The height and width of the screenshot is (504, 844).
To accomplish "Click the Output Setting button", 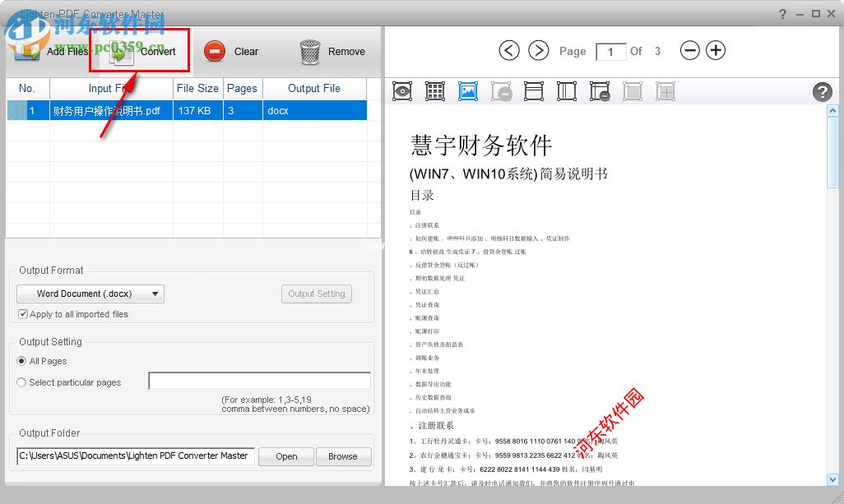I will tap(317, 294).
